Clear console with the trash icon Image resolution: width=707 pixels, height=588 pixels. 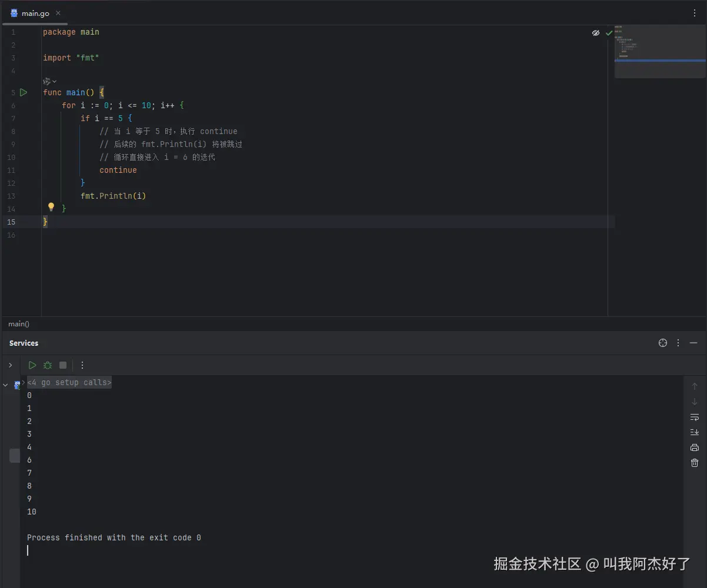[695, 463]
